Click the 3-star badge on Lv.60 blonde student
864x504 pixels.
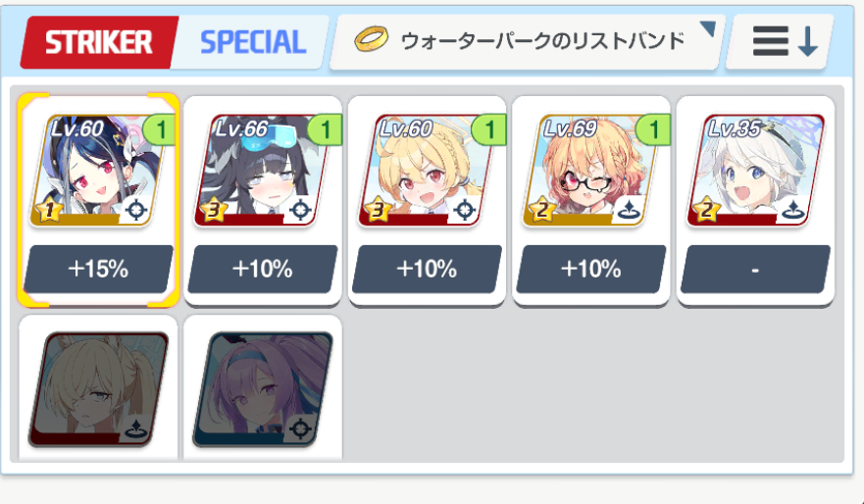tap(379, 210)
